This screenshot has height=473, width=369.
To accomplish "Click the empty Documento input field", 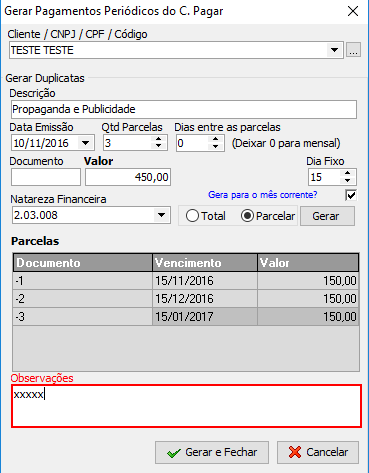I will [x=46, y=177].
